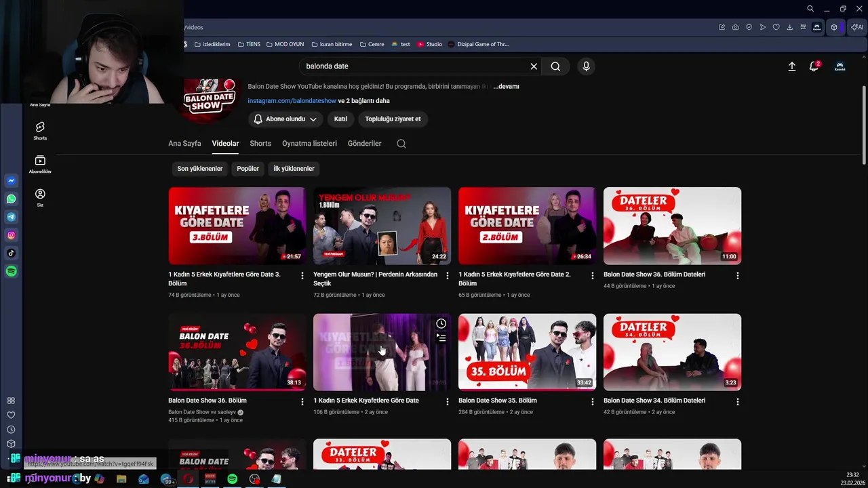The height and width of the screenshot is (488, 868).
Task: Open the Dizipal Game of Thr... bookmark
Action: (x=478, y=44)
